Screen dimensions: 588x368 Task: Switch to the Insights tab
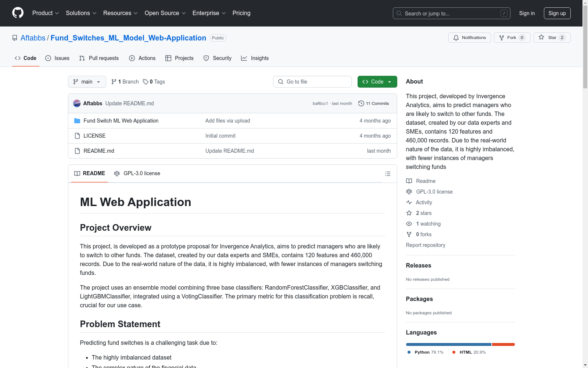click(255, 58)
